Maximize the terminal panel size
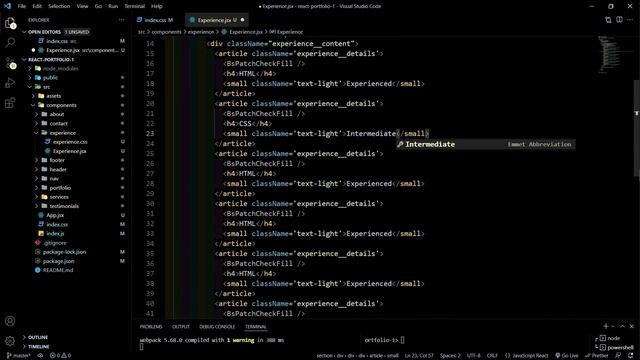This screenshot has height=360, width=640. coord(622,326)
